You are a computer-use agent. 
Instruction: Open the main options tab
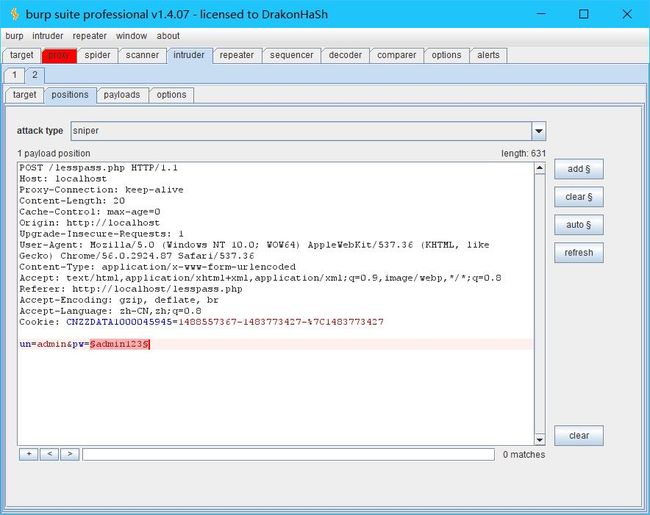[x=446, y=55]
